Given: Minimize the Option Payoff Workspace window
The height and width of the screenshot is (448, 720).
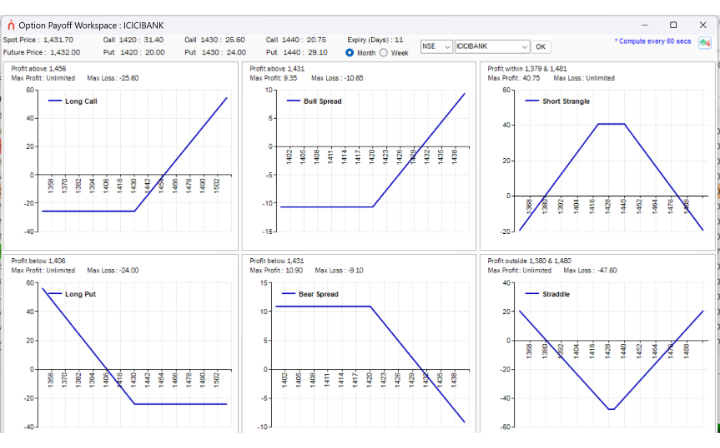Looking at the screenshot, I should [644, 25].
